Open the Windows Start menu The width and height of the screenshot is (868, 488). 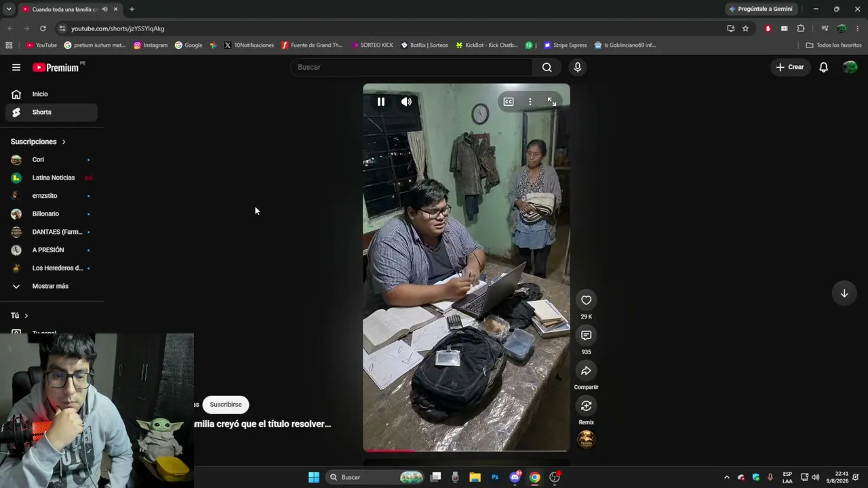click(314, 477)
